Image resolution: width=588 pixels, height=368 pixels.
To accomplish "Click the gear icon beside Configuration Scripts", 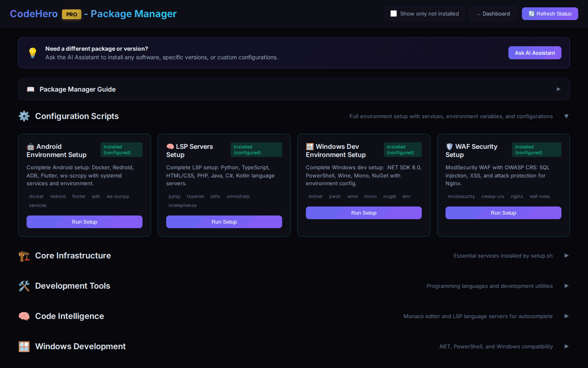I will point(24,116).
